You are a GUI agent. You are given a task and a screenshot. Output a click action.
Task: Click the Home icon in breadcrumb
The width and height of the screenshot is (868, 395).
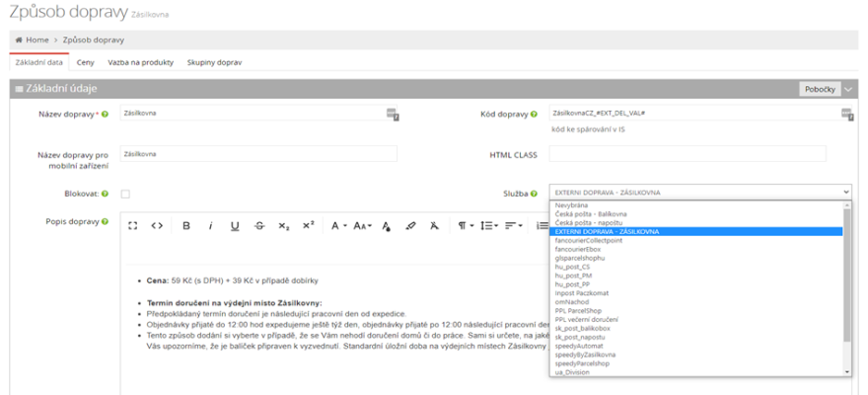[x=19, y=39]
